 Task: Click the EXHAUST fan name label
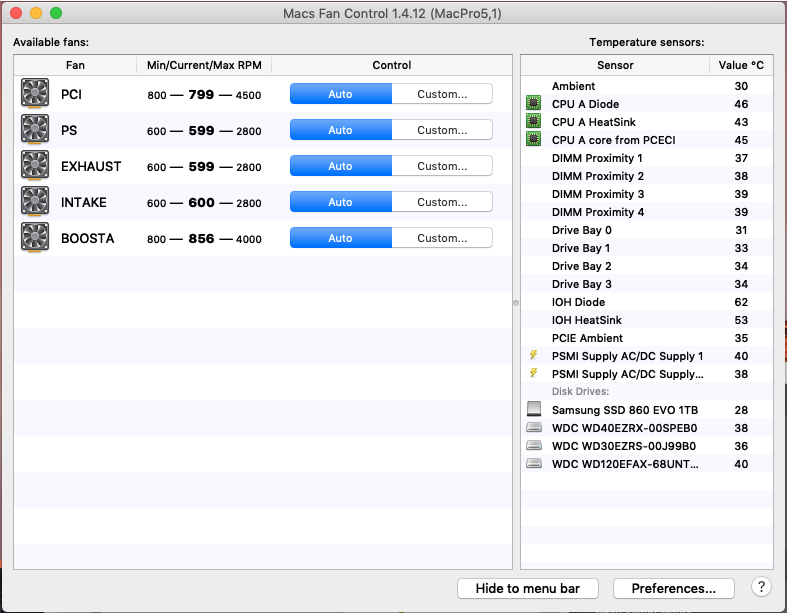(x=91, y=167)
